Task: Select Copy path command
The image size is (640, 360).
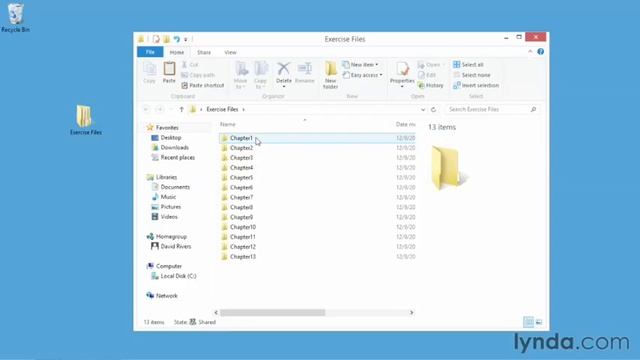Action: (198, 75)
